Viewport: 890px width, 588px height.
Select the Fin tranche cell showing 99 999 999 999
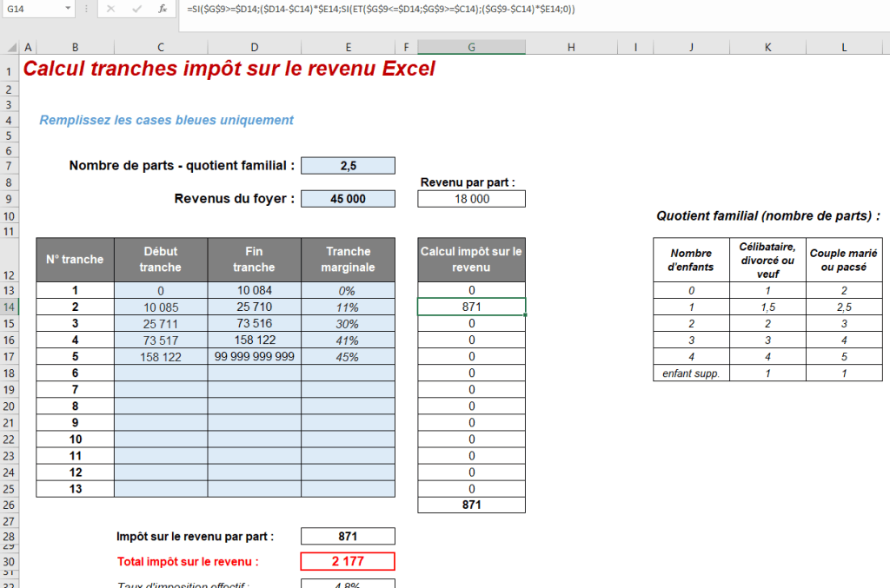point(254,356)
